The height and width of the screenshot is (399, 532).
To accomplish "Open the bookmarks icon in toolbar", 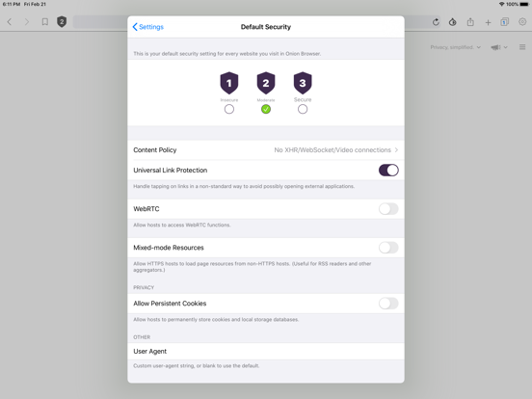I will [x=44, y=22].
